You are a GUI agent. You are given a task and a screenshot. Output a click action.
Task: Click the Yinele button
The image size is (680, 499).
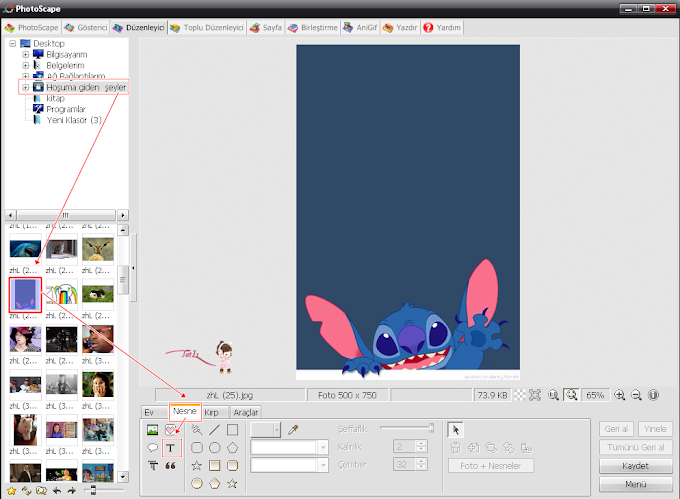click(655, 429)
